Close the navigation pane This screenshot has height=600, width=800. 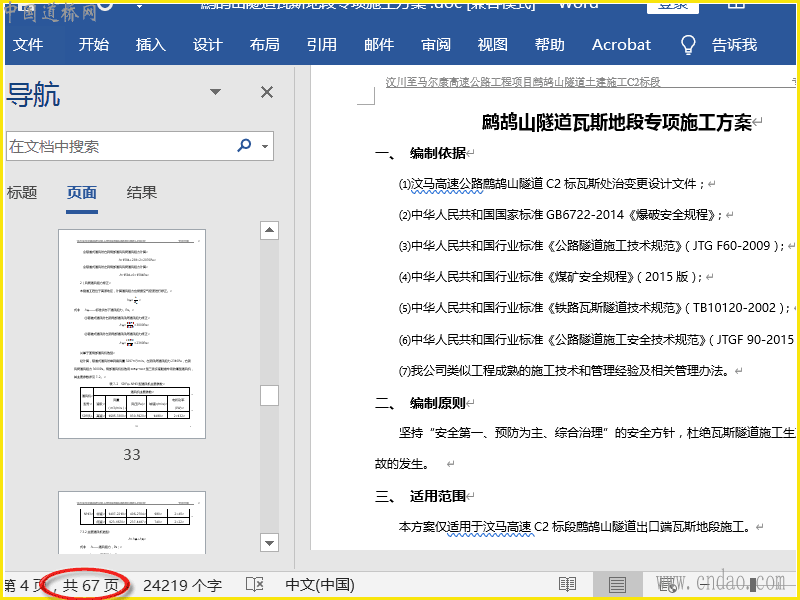click(x=267, y=92)
